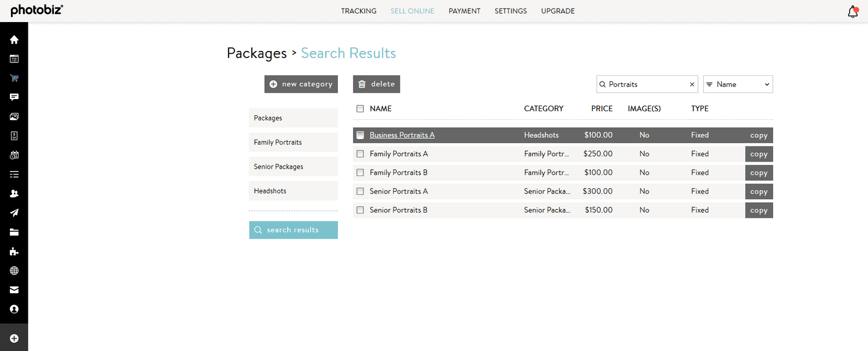
Task: Open the sort filter icon beside Name dropdown
Action: point(710,84)
